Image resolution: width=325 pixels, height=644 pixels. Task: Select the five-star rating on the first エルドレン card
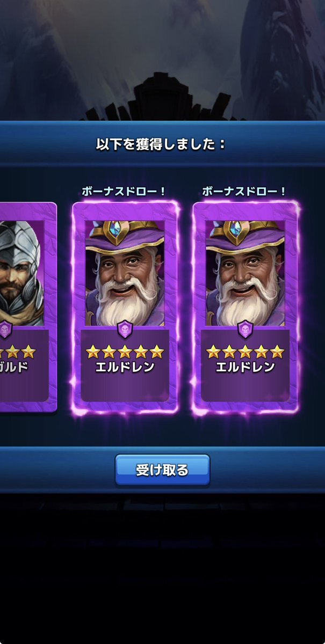coord(125,352)
